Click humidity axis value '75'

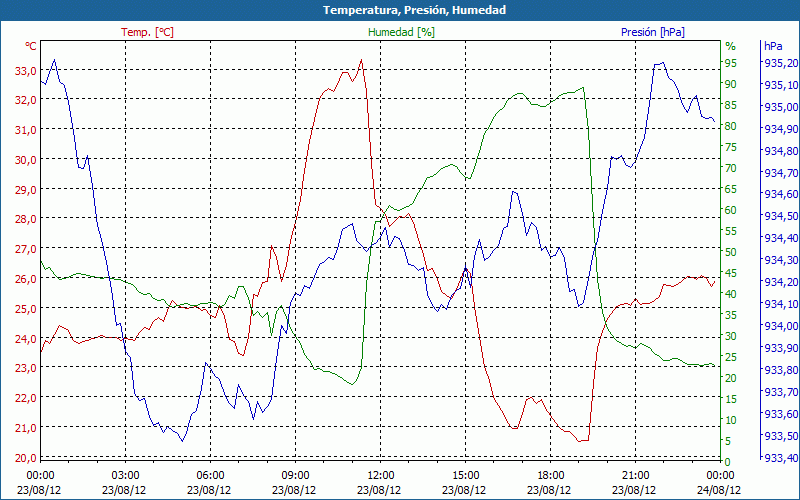(x=731, y=147)
